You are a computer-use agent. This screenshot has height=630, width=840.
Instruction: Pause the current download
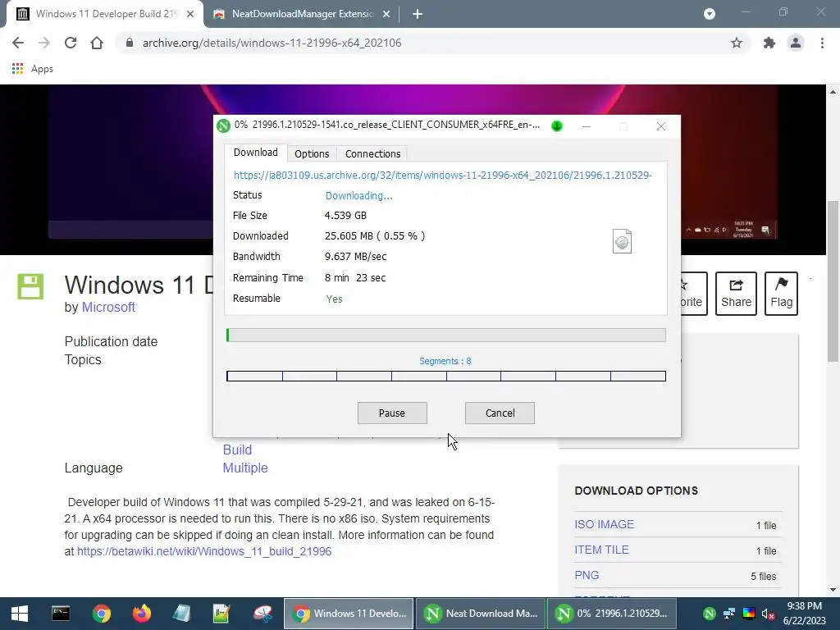pyautogui.click(x=392, y=413)
